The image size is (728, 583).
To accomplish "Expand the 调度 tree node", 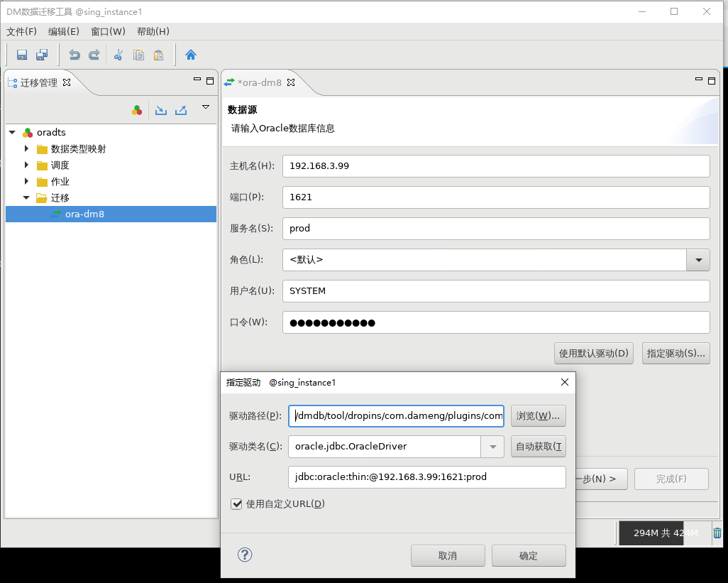I will pos(26,165).
